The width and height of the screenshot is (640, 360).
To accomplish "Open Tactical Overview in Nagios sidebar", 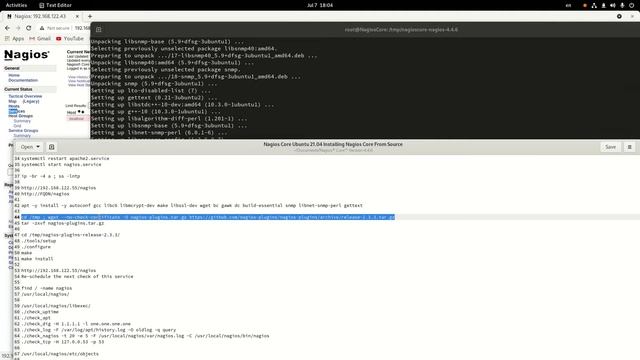I will (x=25, y=96).
